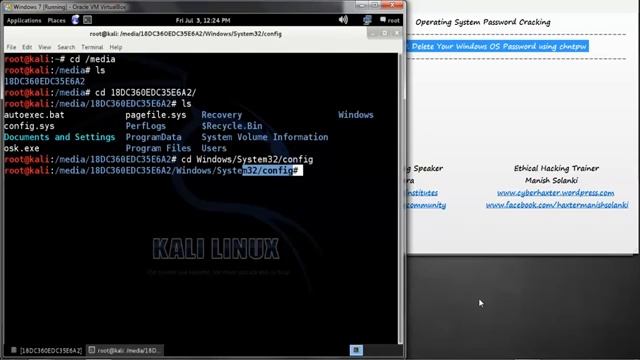The height and width of the screenshot is (360, 640).
Task: Open the terminal View menu
Action: coord(44,47)
